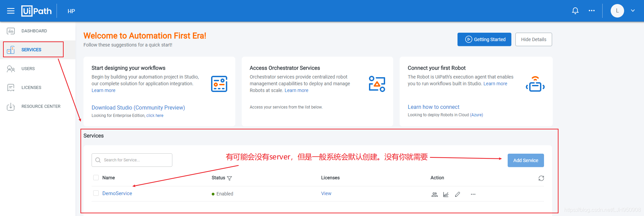The height and width of the screenshot is (216, 644).
Task: Open the DemoService link
Action: coord(117,193)
